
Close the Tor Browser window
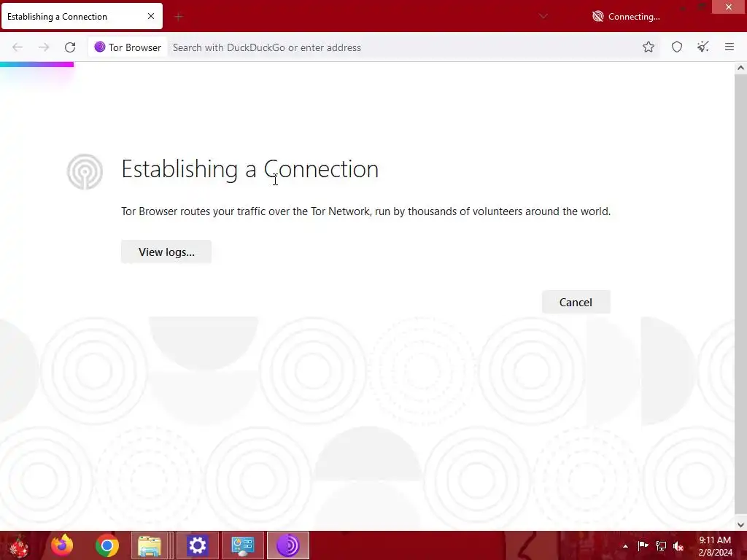coord(729,7)
